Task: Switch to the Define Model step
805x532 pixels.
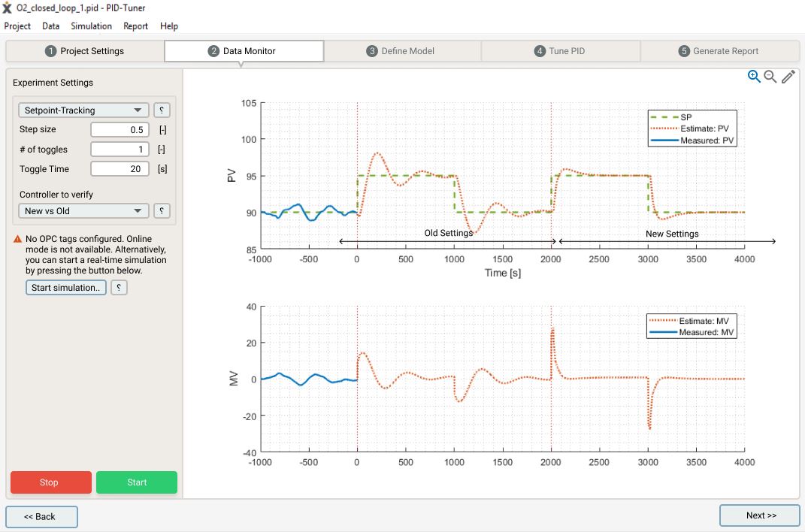Action: [x=402, y=50]
